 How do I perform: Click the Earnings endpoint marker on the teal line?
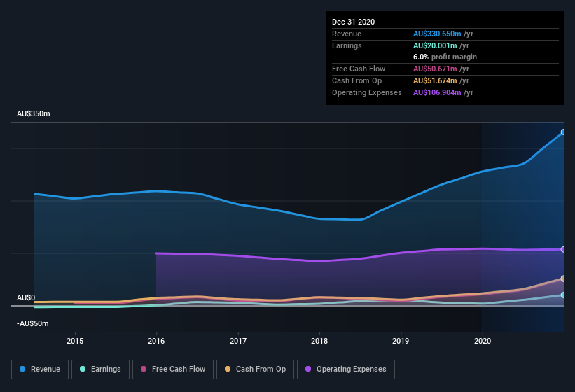click(x=563, y=295)
